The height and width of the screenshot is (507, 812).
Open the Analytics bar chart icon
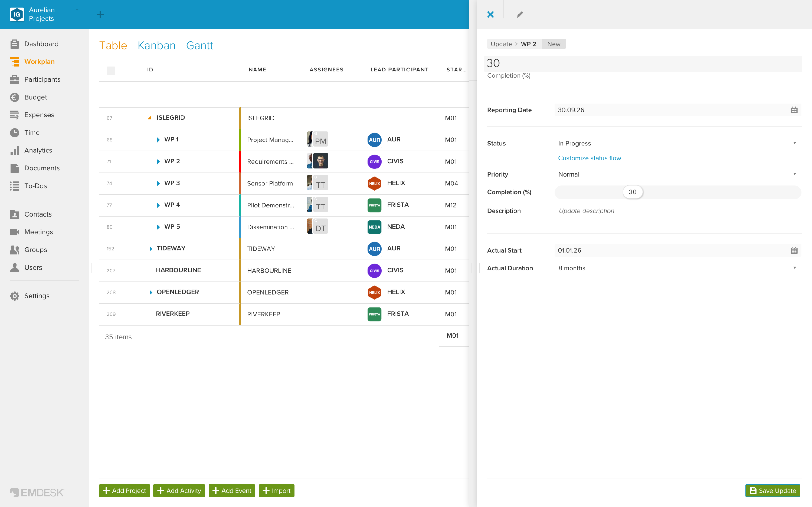tap(14, 151)
